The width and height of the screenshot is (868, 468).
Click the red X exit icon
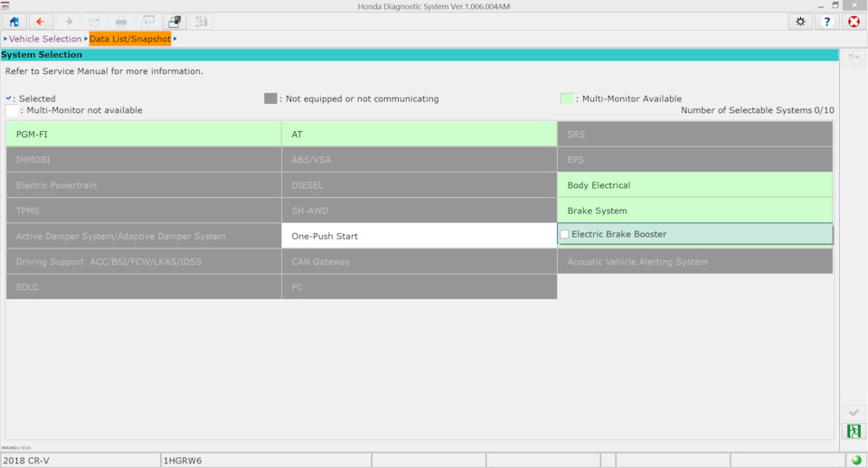854,22
